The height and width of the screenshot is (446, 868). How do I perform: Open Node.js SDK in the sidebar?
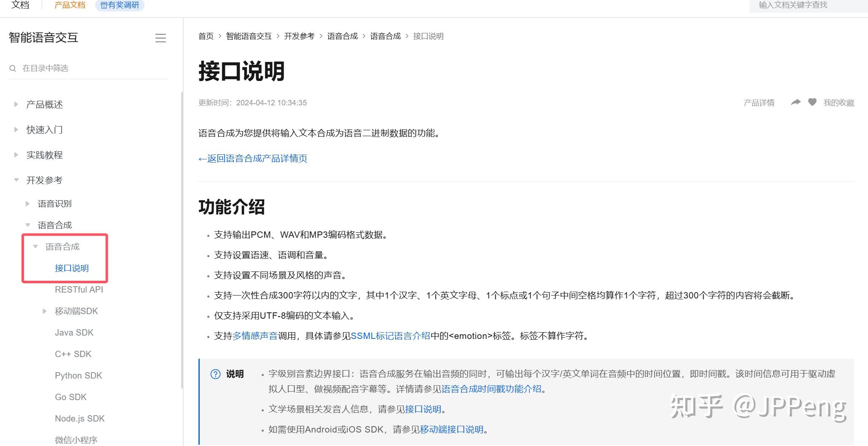80,419
